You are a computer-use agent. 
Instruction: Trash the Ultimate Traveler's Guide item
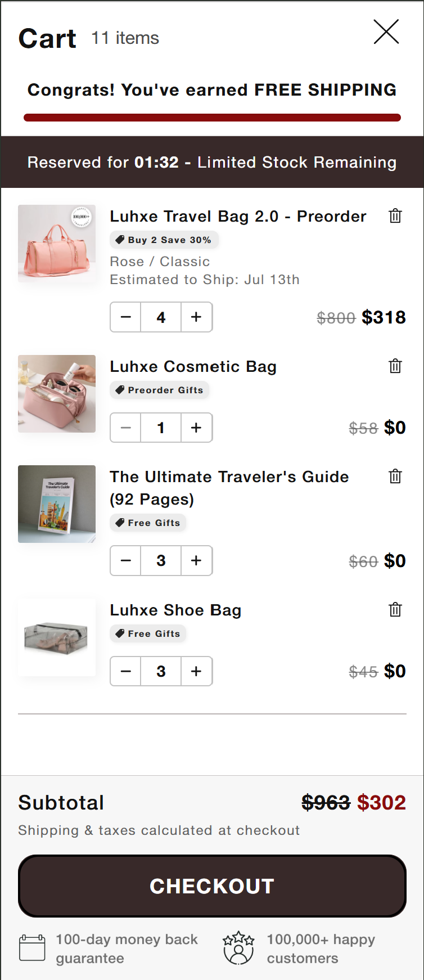[395, 476]
